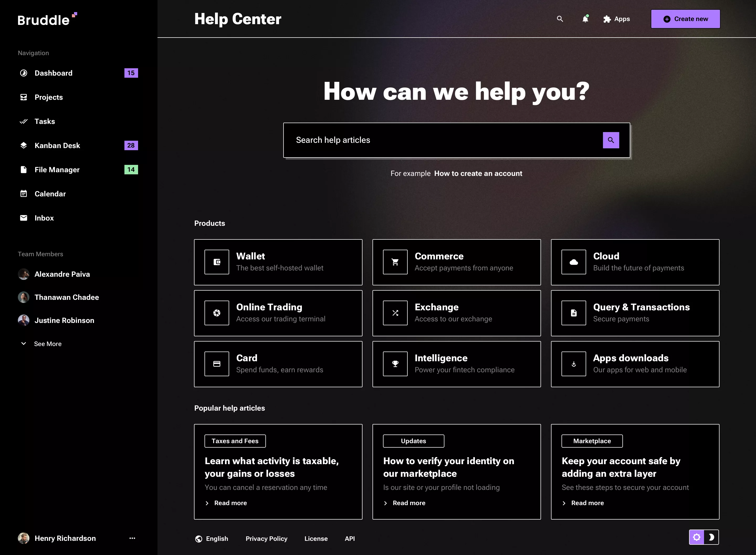The image size is (756, 555).
Task: Select the Calendar navigation entry
Action: (x=50, y=193)
